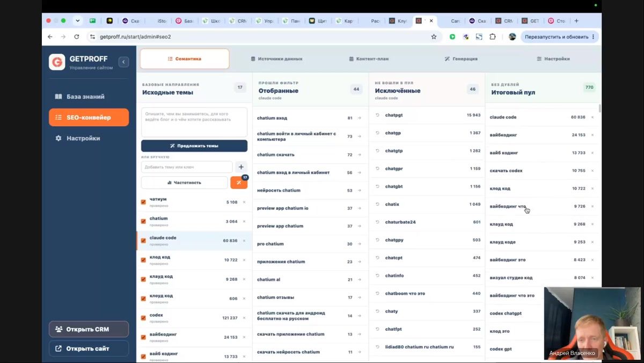This screenshot has height=363, width=644.
Task: Click the Открыть CRM button
Action: coord(89,329)
